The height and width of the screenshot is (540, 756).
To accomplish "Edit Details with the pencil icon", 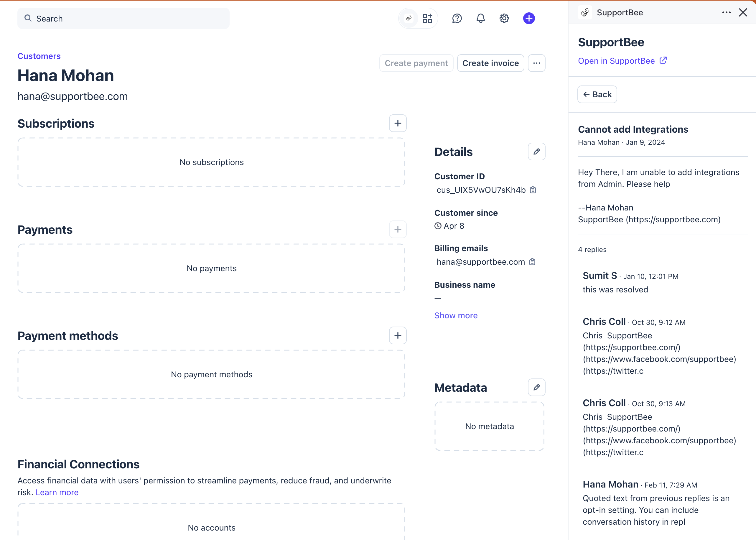I will click(x=537, y=151).
